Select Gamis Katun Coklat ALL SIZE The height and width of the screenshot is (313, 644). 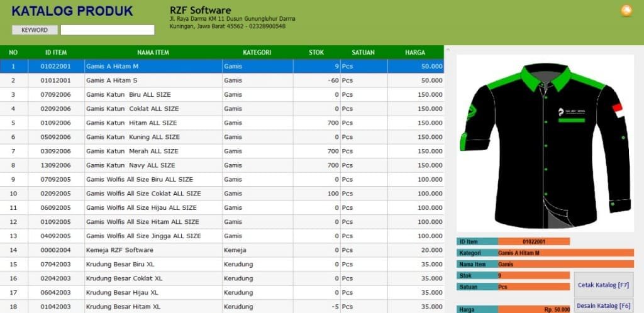point(222,109)
